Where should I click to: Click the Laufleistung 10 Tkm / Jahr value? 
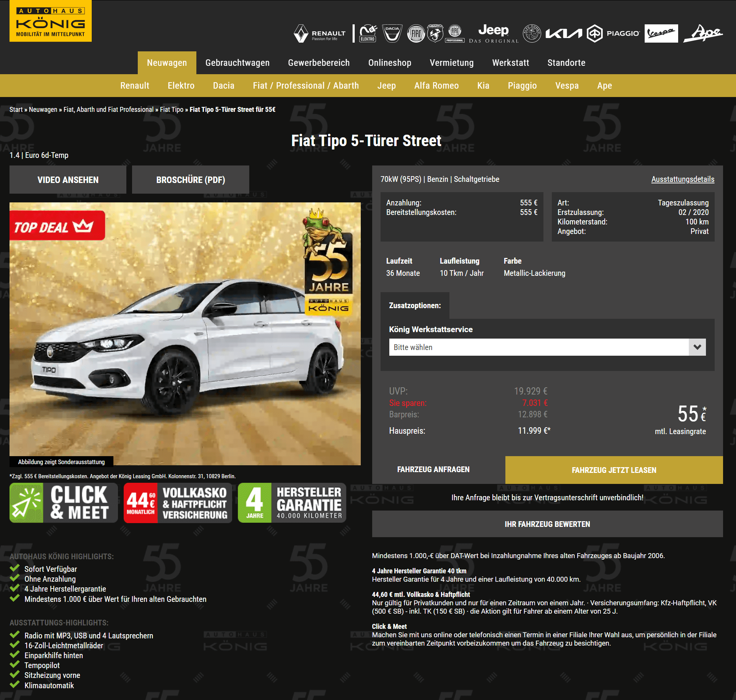click(462, 273)
